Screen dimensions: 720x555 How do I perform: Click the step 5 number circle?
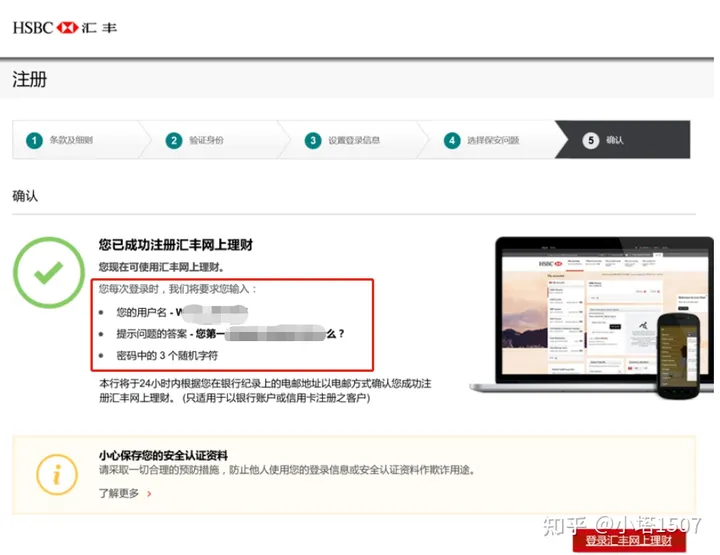click(x=591, y=140)
